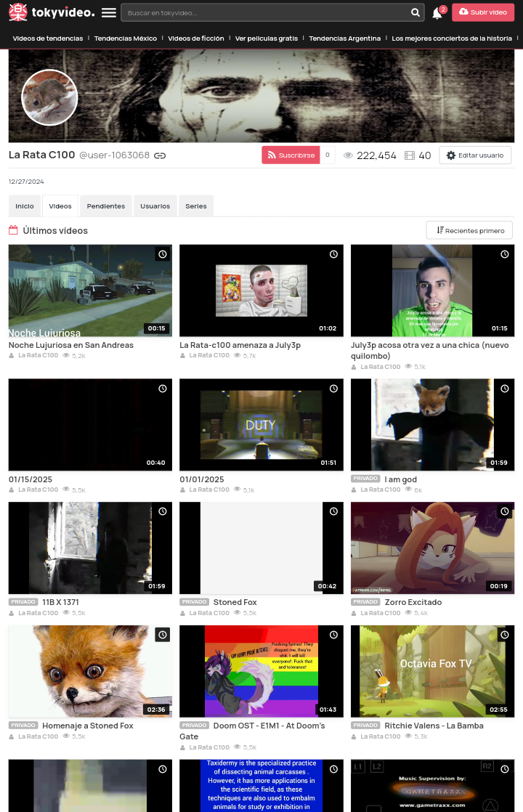Watch later icon on 01/01/2025 video
The image size is (523, 812).
coord(333,389)
